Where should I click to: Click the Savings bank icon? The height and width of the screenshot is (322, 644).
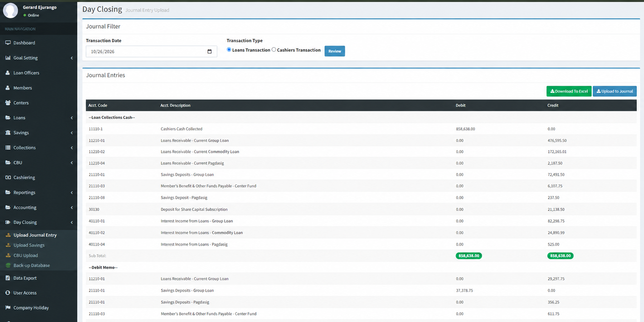[x=8, y=133]
